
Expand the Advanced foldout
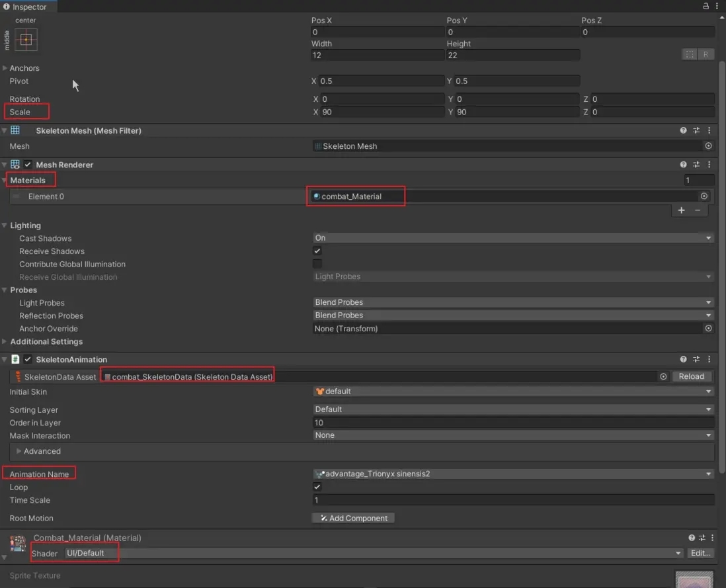[19, 452]
